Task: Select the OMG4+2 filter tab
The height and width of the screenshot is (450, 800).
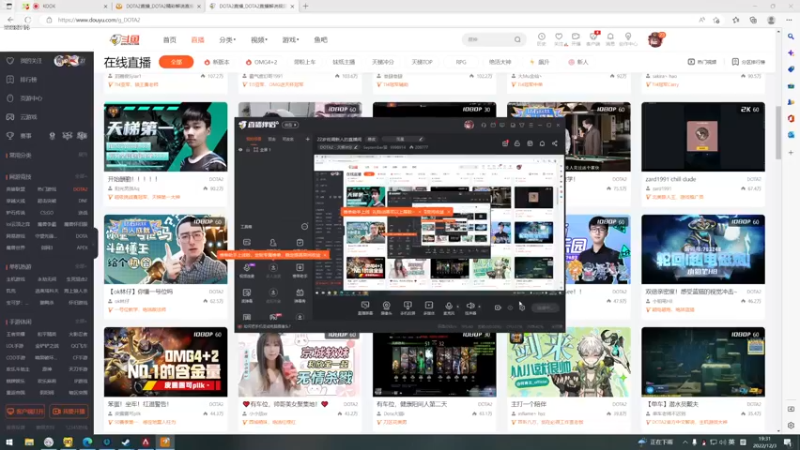Action: [x=261, y=62]
